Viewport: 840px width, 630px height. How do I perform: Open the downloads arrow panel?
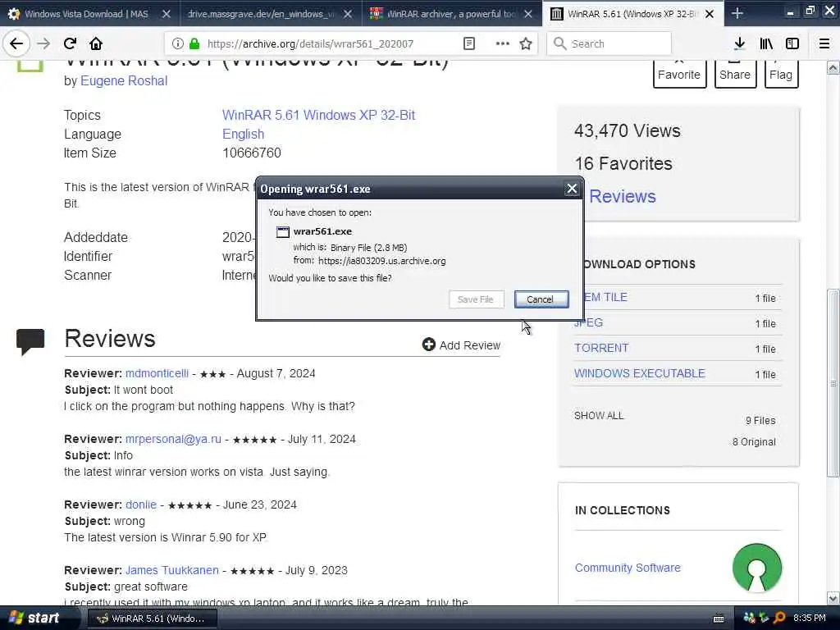pos(739,43)
